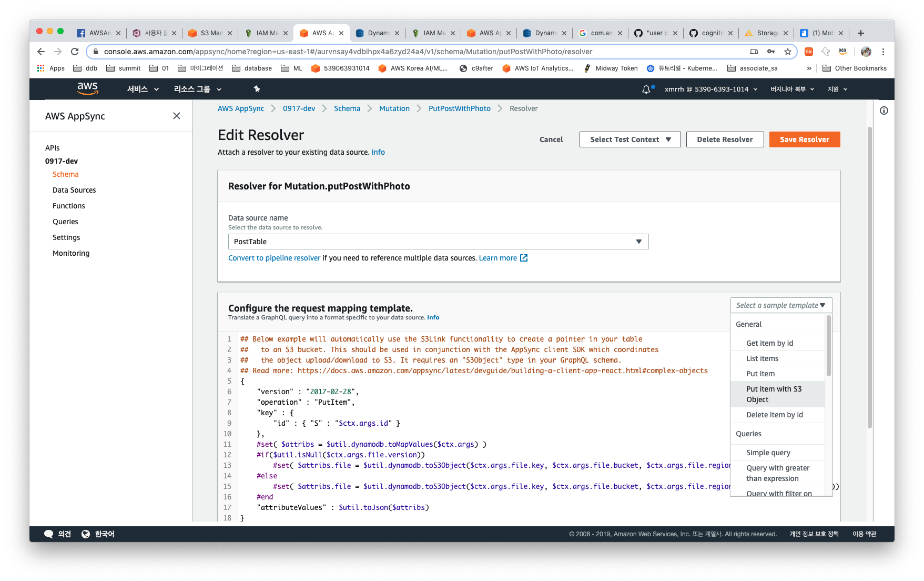Click the Info link beside resolver description
The image size is (924, 581).
coord(378,152)
